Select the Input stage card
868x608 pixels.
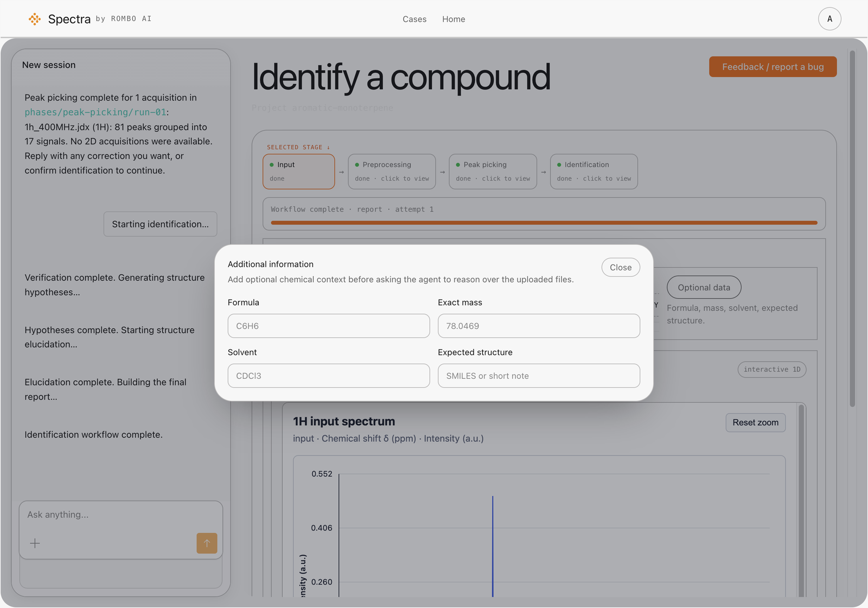coord(299,172)
